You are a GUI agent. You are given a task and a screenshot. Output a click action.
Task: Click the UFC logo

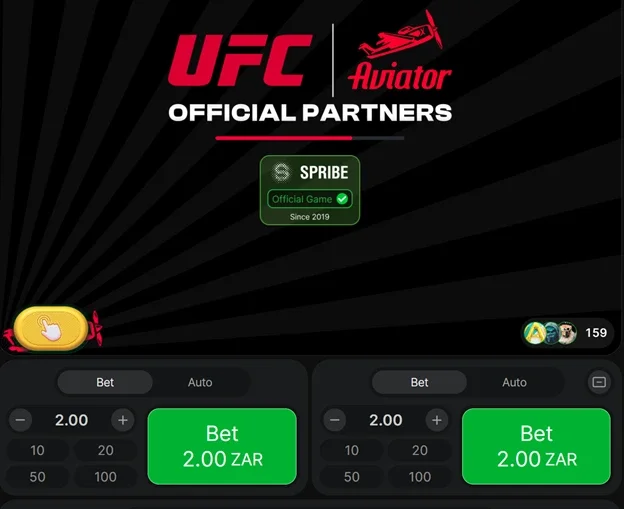[x=237, y=60]
